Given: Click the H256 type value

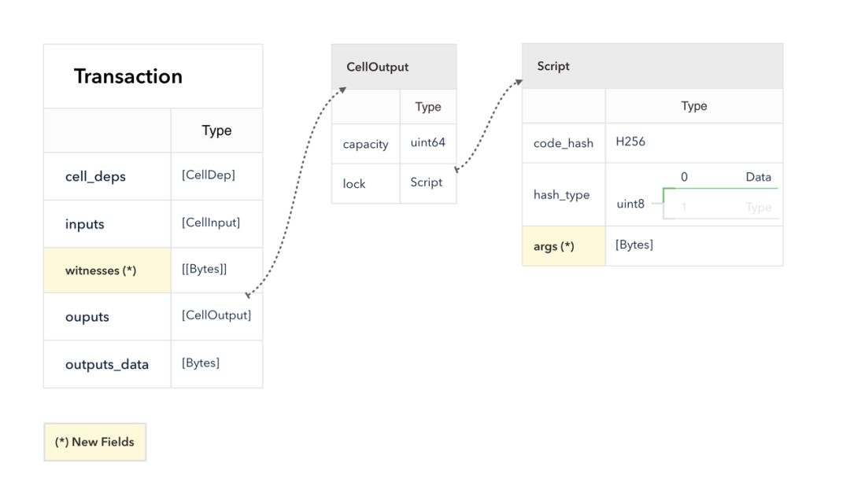Looking at the screenshot, I should tap(630, 142).
